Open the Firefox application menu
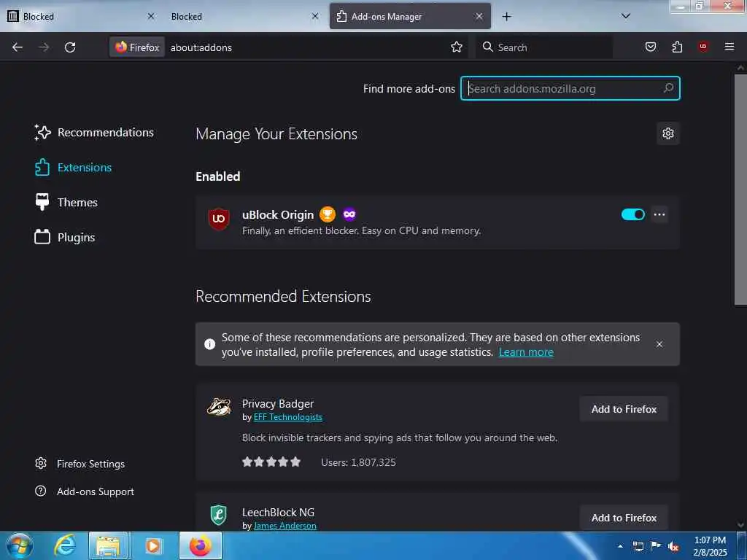Viewport: 747px width, 560px height. (729, 47)
